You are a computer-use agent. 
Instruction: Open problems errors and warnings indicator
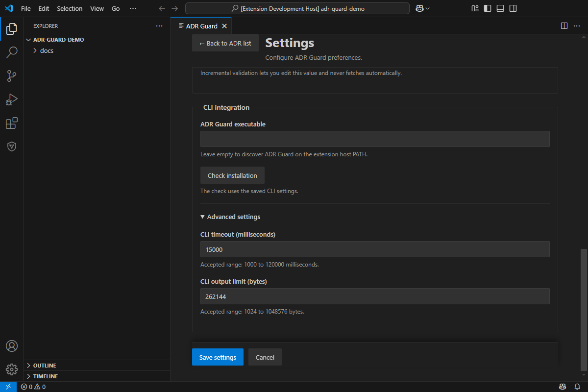point(33,387)
